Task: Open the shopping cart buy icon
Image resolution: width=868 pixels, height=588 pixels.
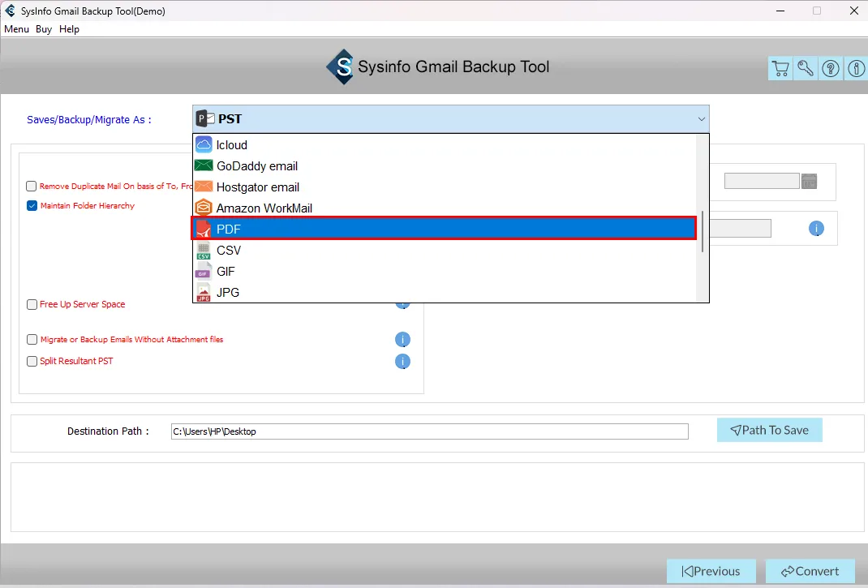Action: (x=780, y=69)
